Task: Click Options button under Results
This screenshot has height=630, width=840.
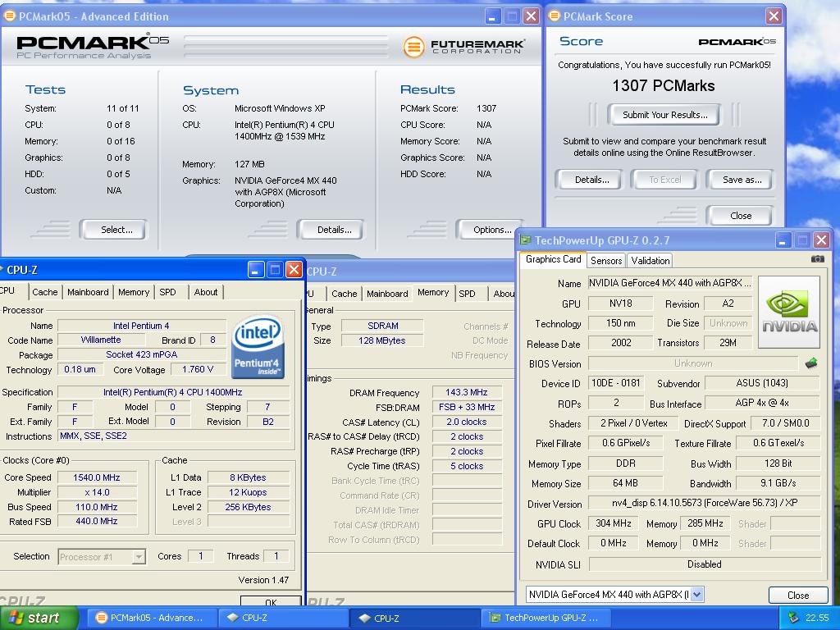Action: pos(491,230)
